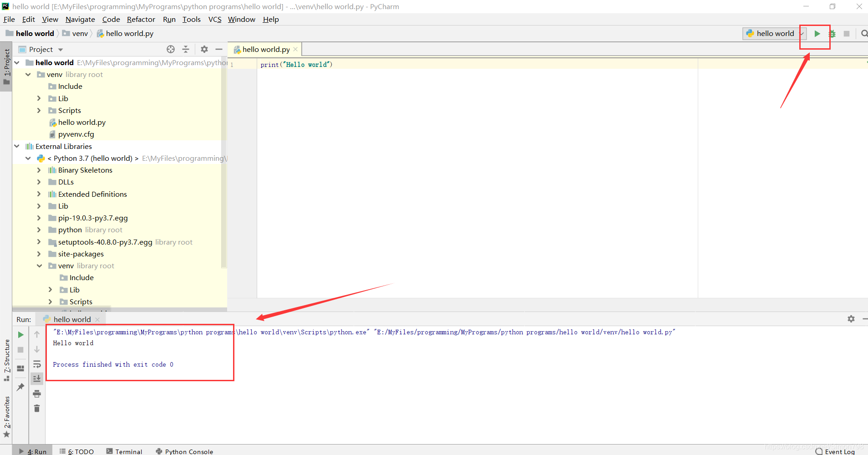Viewport: 868px width, 455px height.
Task: Click in the editor code line print
Action: pos(296,65)
